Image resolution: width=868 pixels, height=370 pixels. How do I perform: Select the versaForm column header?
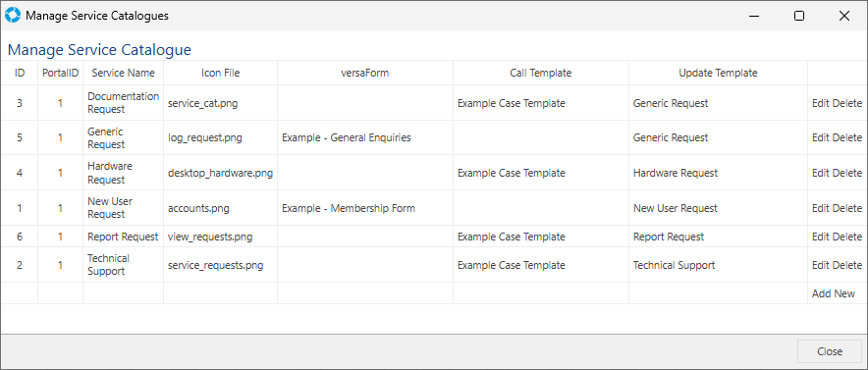click(x=365, y=73)
